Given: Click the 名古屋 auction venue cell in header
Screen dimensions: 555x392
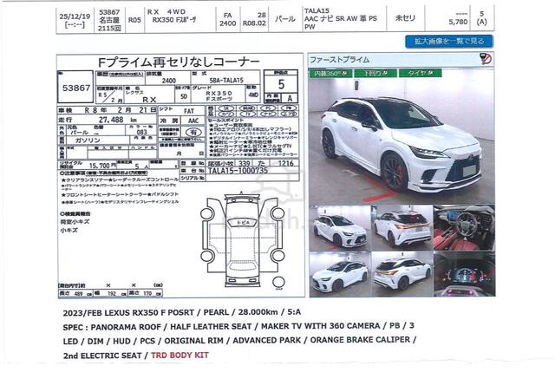Looking at the screenshot, I should (x=109, y=20).
